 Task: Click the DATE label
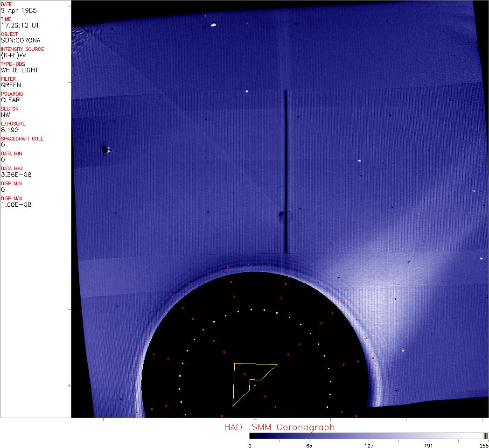click(x=6, y=4)
